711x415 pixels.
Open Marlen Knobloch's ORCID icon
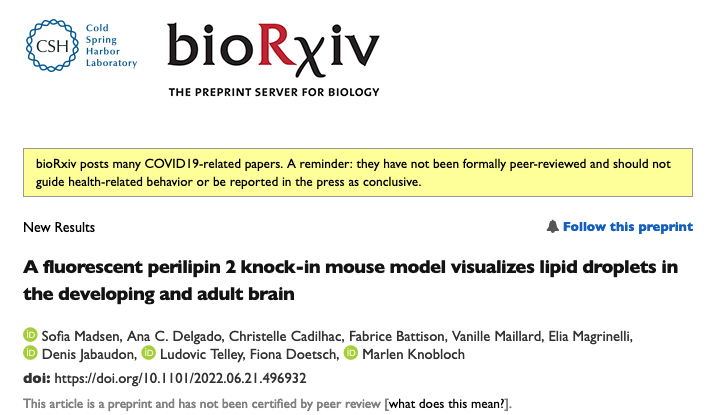pyautogui.click(x=350, y=354)
